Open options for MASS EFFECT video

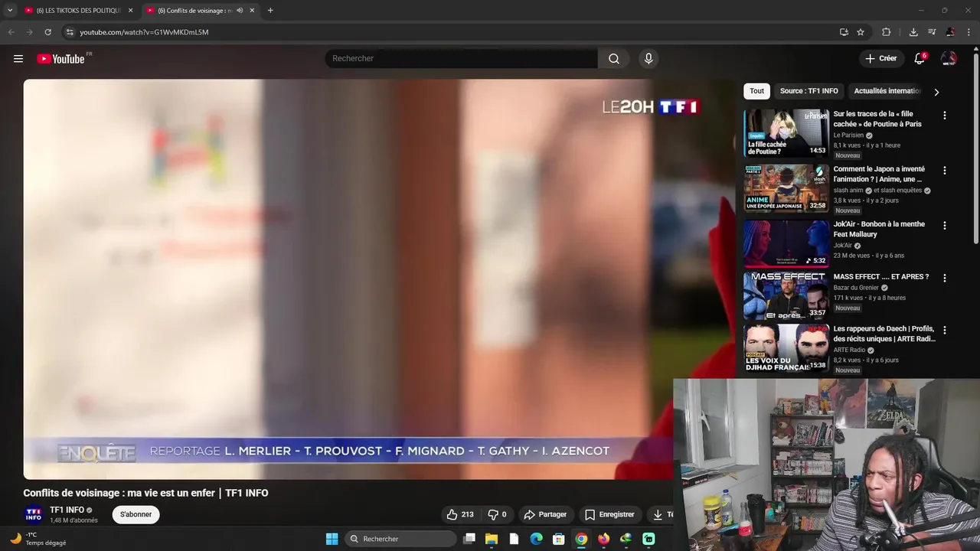pyautogui.click(x=944, y=279)
